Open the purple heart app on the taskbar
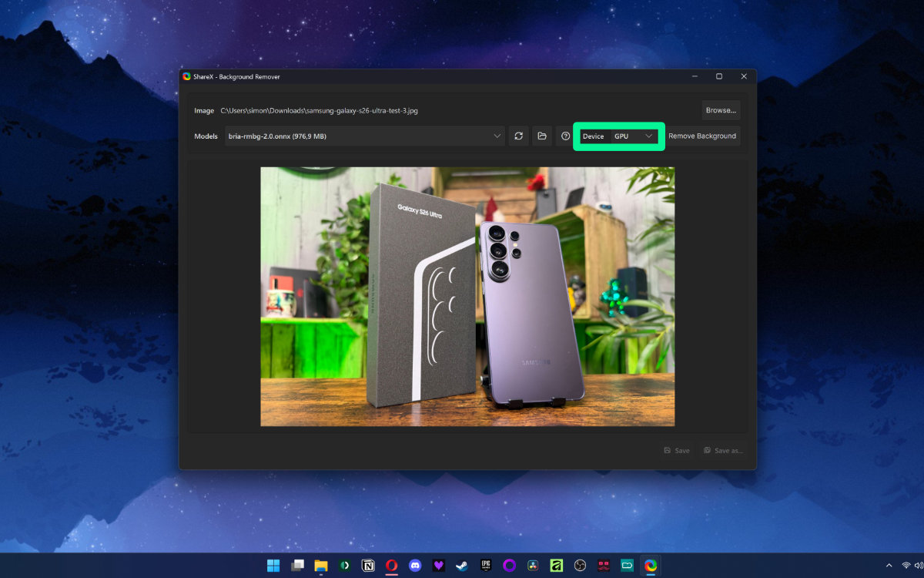 click(438, 566)
